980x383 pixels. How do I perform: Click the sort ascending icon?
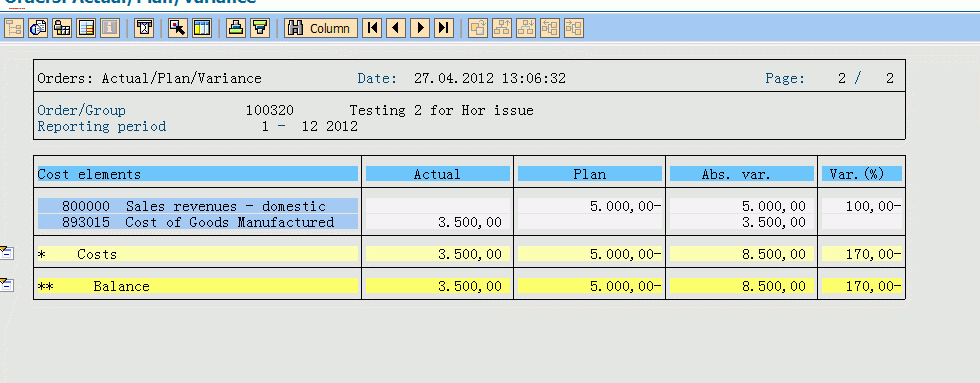(236, 28)
